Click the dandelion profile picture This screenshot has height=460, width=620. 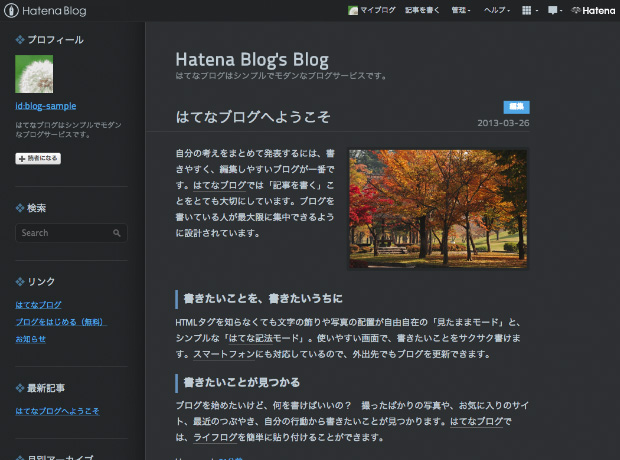34,74
